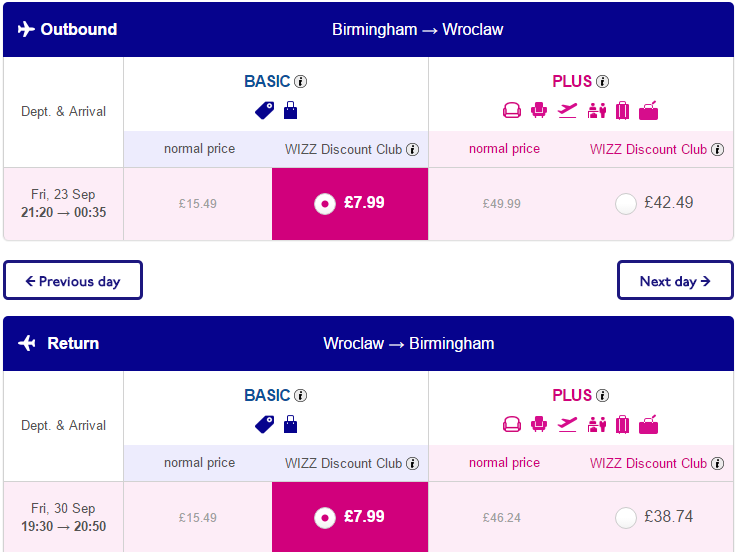Click the Outbound BASIC info icon
Image resolution: width=735 pixels, height=552 pixels.
tap(300, 82)
